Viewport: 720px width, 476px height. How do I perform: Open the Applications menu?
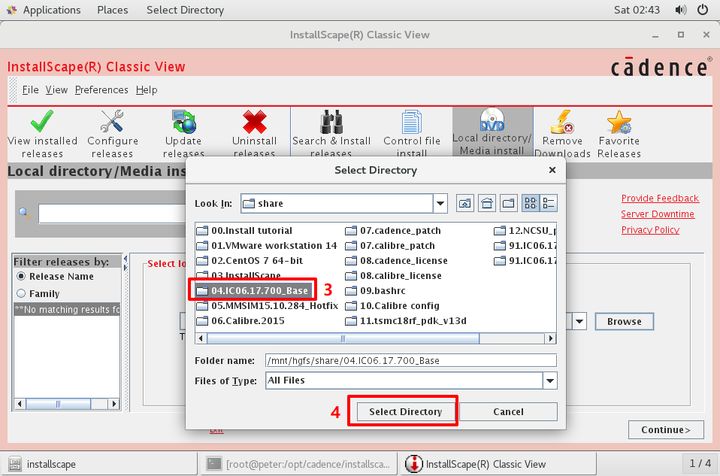(x=51, y=10)
